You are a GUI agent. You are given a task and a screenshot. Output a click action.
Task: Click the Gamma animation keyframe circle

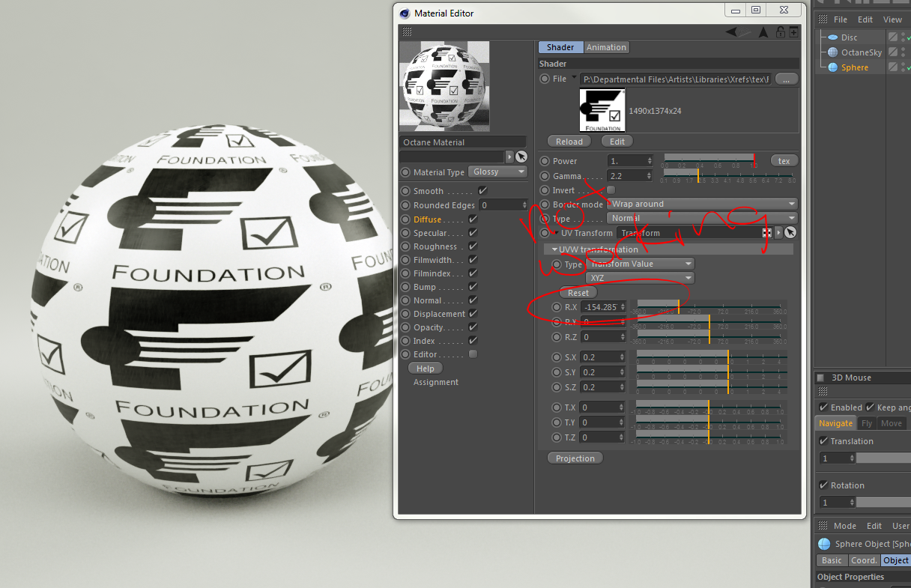click(x=545, y=176)
